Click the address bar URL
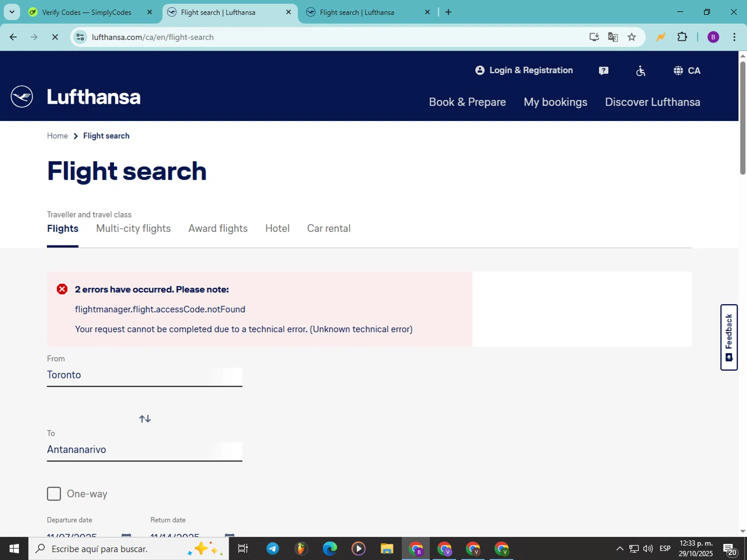 point(153,37)
